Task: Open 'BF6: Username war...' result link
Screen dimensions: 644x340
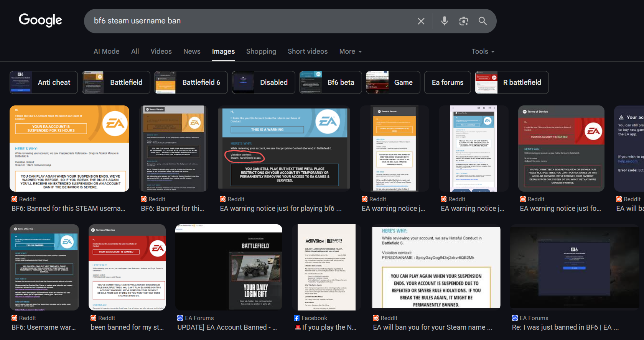Action: (44, 327)
